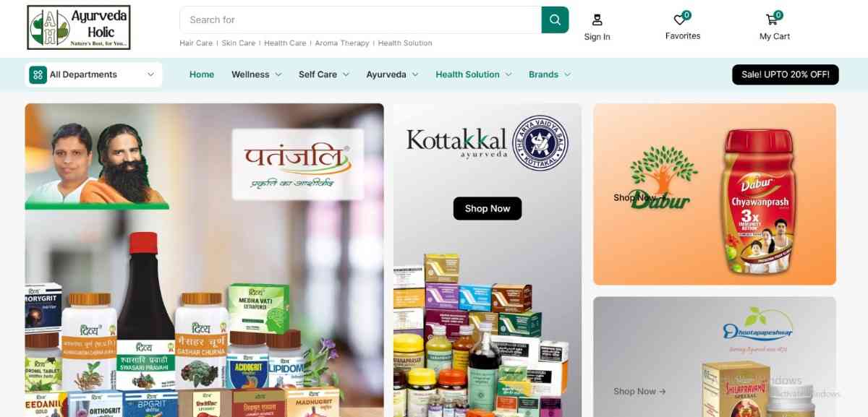
Task: Click the All Departments grid icon
Action: [38, 74]
